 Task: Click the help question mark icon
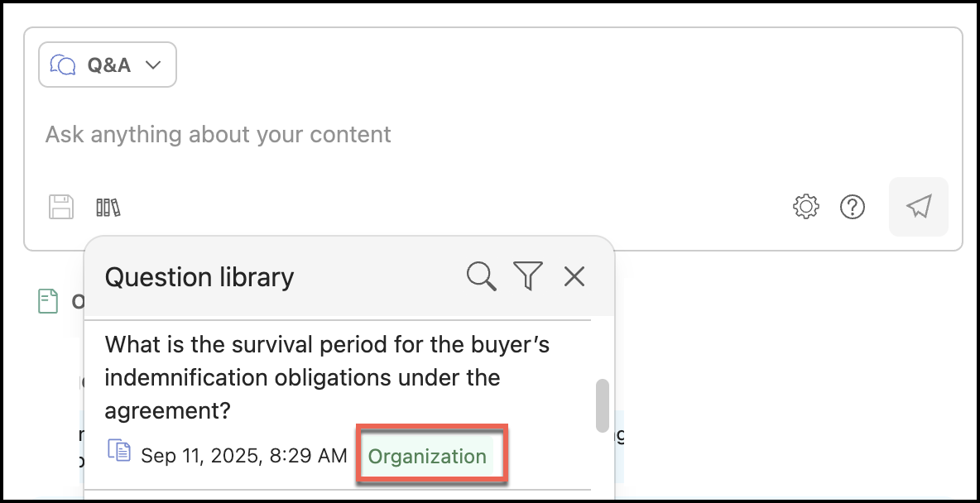853,207
